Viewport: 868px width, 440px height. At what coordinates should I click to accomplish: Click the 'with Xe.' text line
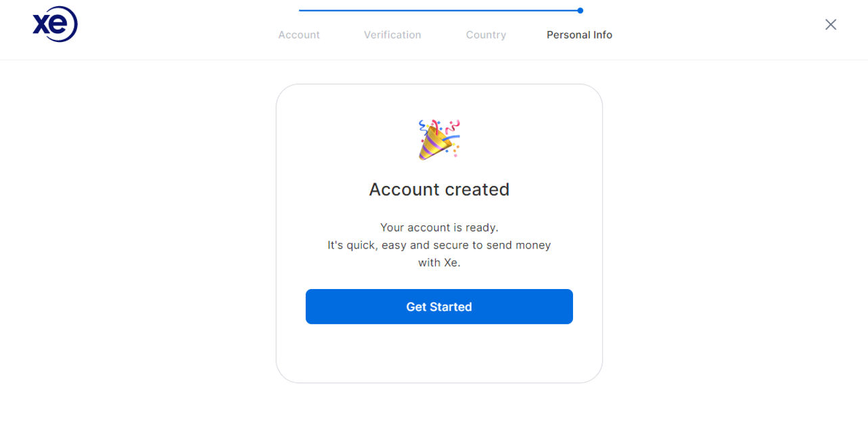pyautogui.click(x=439, y=263)
